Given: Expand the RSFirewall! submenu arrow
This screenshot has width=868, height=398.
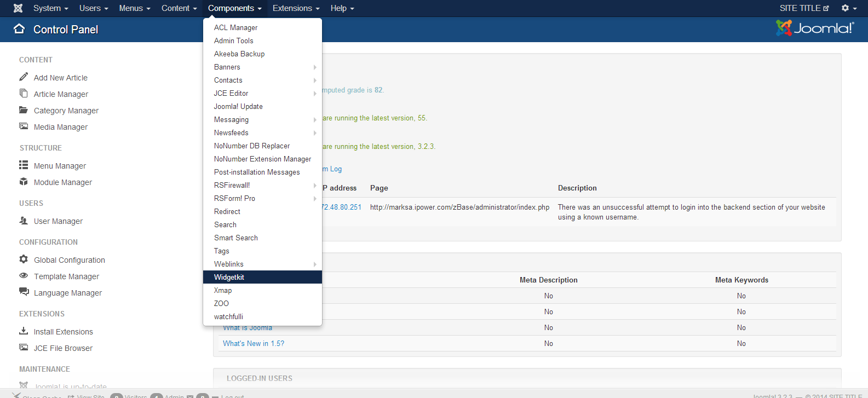Looking at the screenshot, I should pyautogui.click(x=315, y=186).
